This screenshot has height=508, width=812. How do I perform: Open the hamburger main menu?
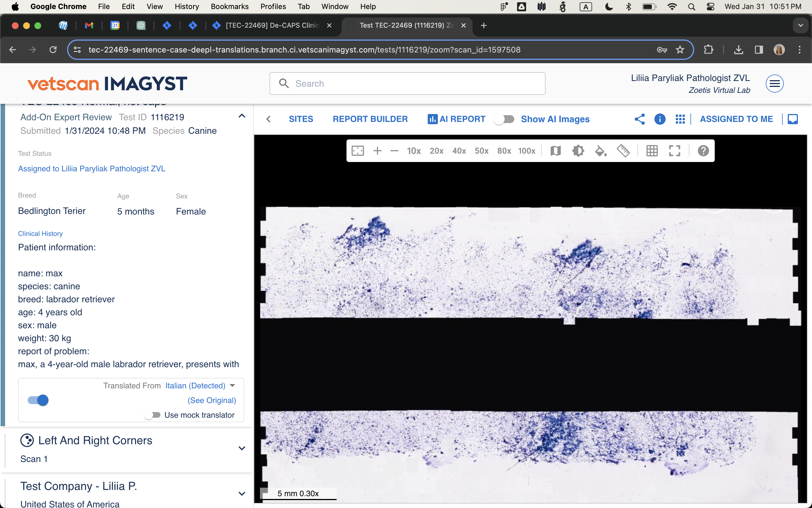775,84
